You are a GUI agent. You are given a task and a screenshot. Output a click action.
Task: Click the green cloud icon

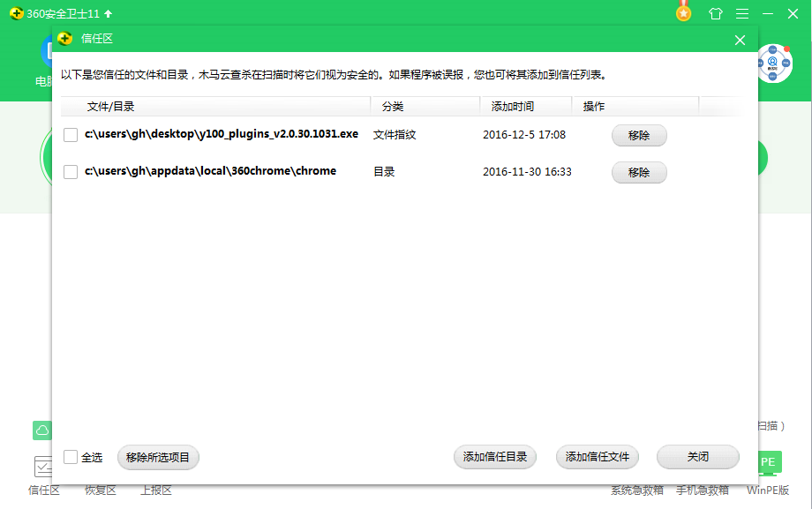point(41,430)
